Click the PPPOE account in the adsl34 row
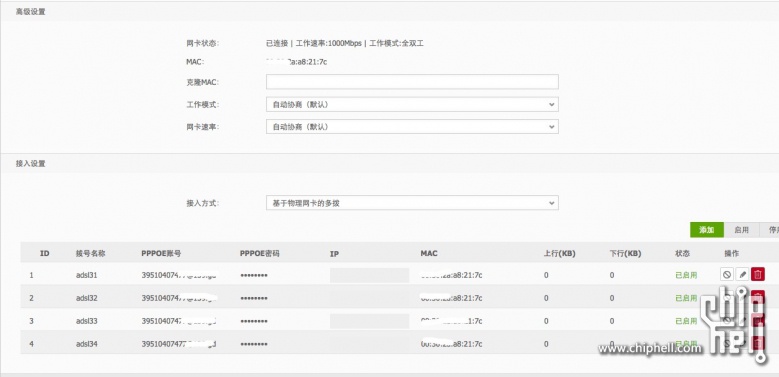 (x=180, y=344)
